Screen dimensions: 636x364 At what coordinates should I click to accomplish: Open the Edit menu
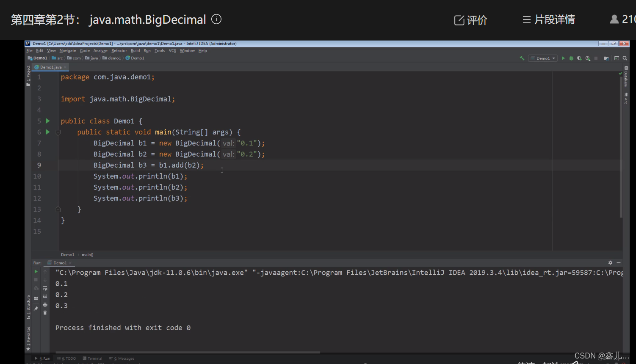40,51
